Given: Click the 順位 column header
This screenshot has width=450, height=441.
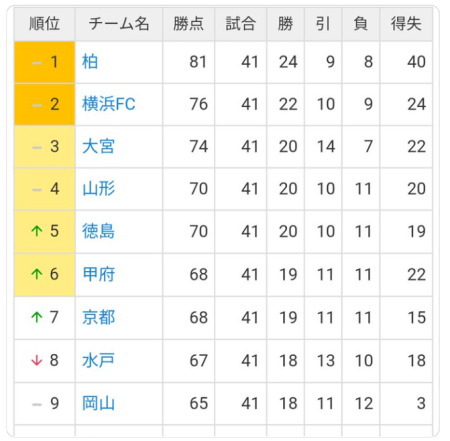Looking at the screenshot, I should tap(44, 24).
